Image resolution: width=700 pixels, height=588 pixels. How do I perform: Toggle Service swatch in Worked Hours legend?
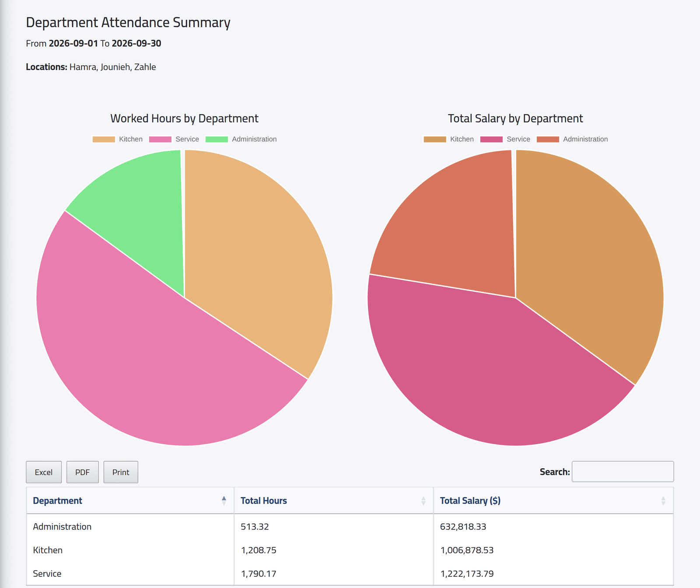tap(160, 139)
